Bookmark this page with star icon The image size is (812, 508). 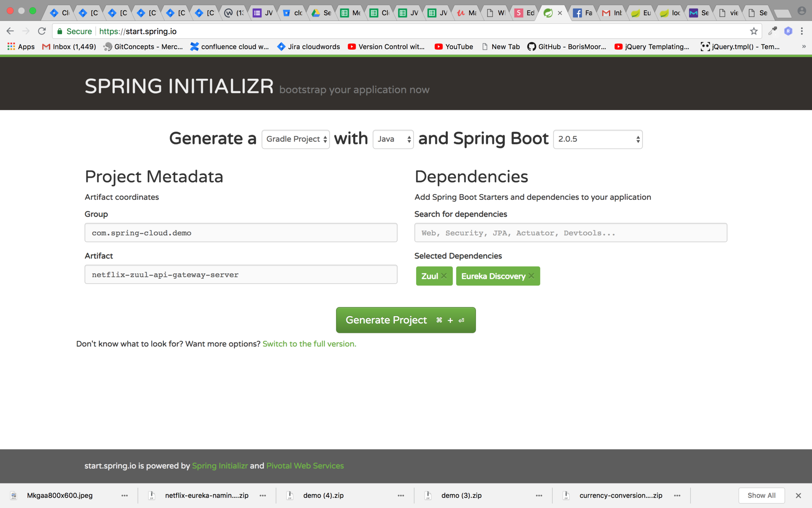(753, 31)
